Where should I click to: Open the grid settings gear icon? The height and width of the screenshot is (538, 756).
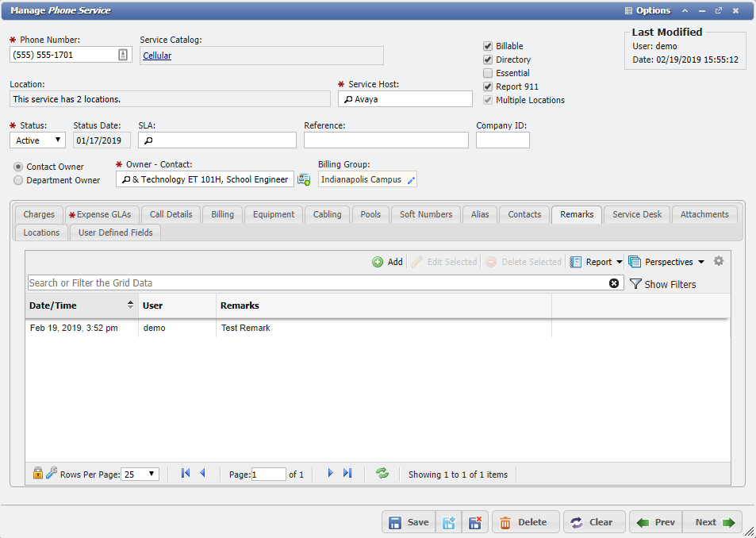click(x=719, y=261)
